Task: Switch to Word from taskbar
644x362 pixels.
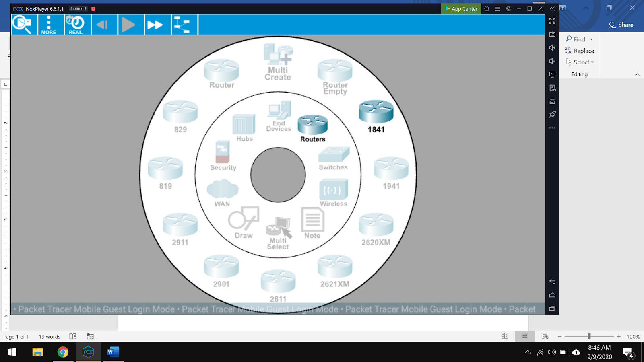Action: tap(113, 352)
